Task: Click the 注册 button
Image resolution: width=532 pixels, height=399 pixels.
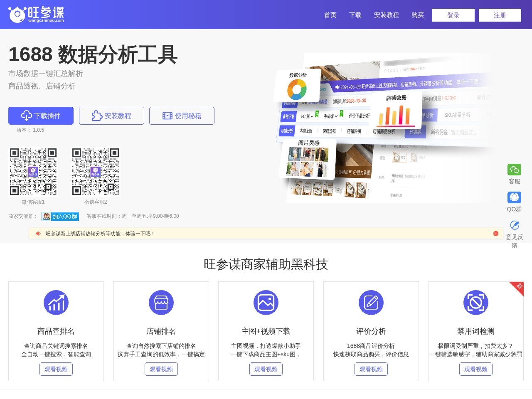Action: point(500,15)
